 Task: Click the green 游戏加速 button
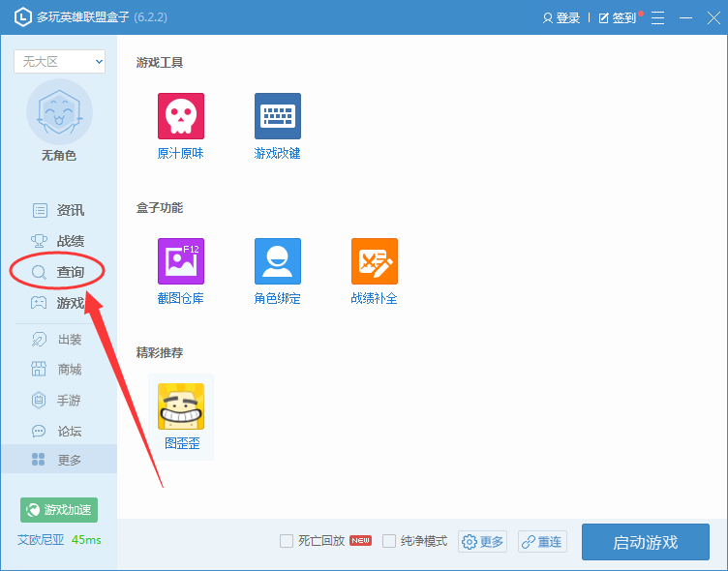(x=59, y=510)
